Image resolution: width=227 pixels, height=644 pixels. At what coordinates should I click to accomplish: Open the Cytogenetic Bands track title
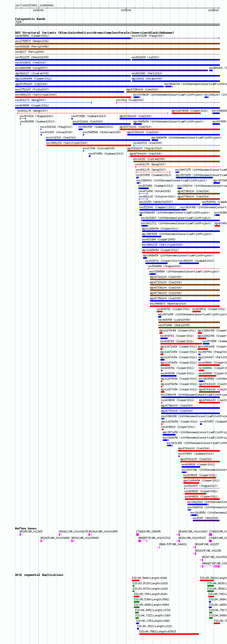(30, 19)
